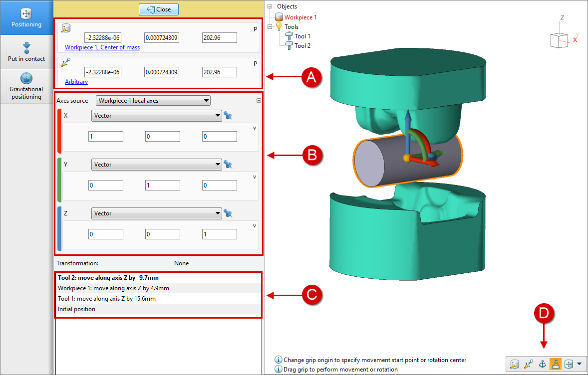Viewport: 588px width, 375px height.
Task: Pin the X axis vector
Action: [229, 116]
